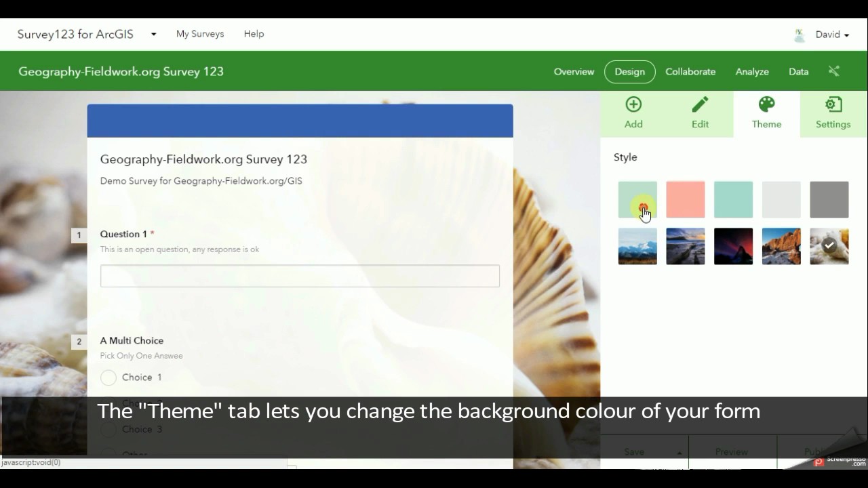The image size is (868, 488).
Task: Go to the Collaborate tab
Action: pos(690,71)
